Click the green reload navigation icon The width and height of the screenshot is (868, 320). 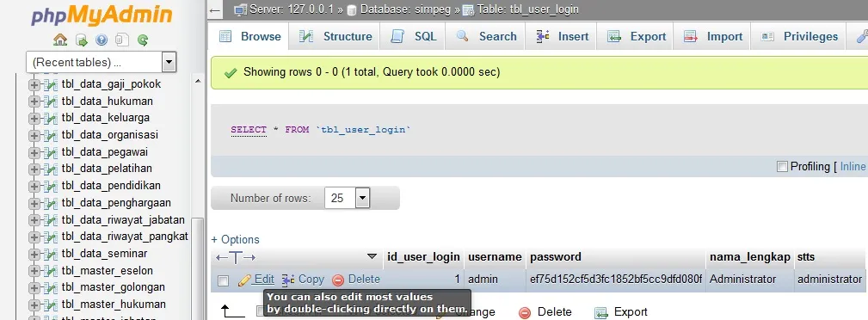tap(143, 40)
